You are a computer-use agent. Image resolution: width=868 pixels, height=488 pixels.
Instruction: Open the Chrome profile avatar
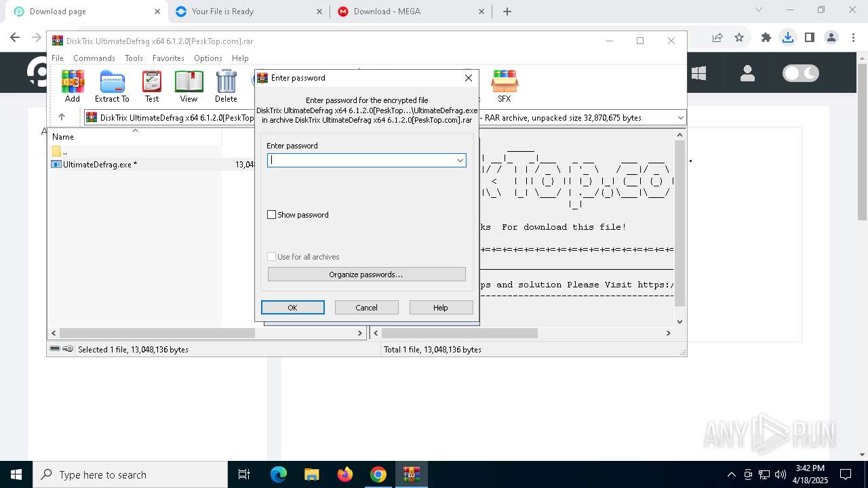(831, 38)
